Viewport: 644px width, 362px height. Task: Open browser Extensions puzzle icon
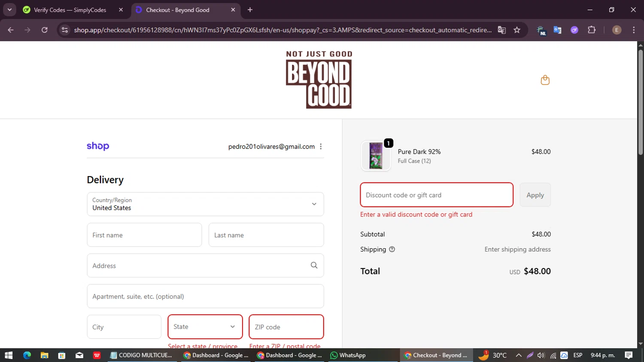pyautogui.click(x=592, y=30)
